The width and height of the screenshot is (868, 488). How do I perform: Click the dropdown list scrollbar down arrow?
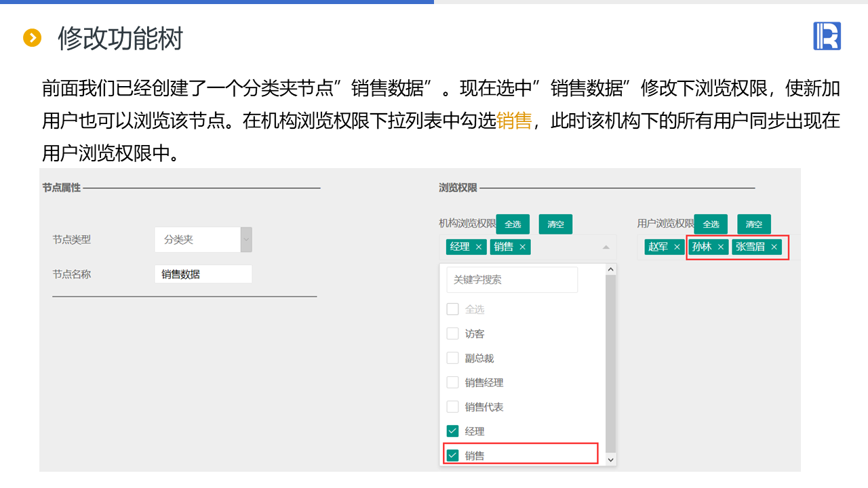click(x=610, y=460)
